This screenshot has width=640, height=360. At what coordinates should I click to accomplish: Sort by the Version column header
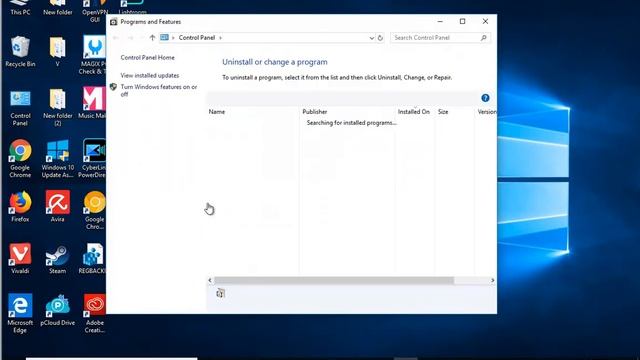pos(487,112)
